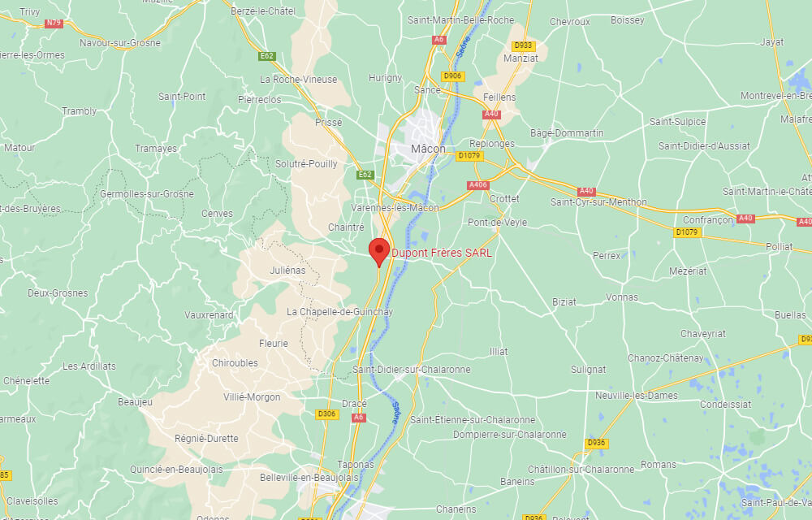Click the Mâcon city label
The image size is (812, 520).
tap(428, 149)
